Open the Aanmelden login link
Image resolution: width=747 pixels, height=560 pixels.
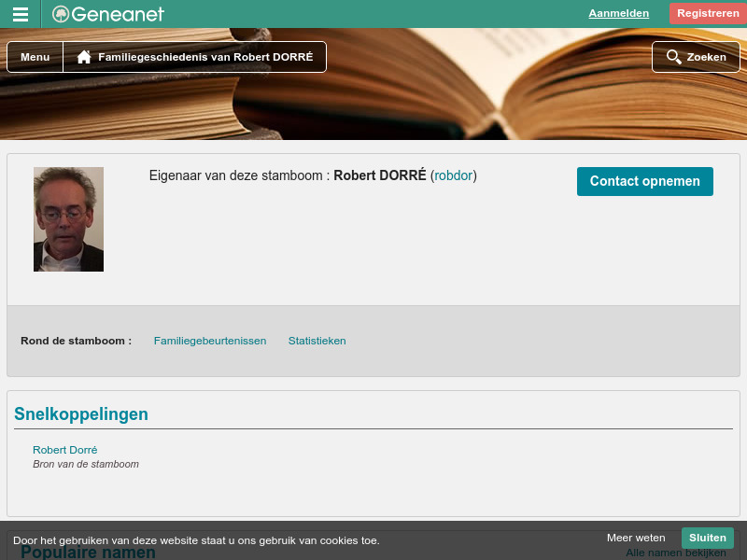click(x=618, y=13)
